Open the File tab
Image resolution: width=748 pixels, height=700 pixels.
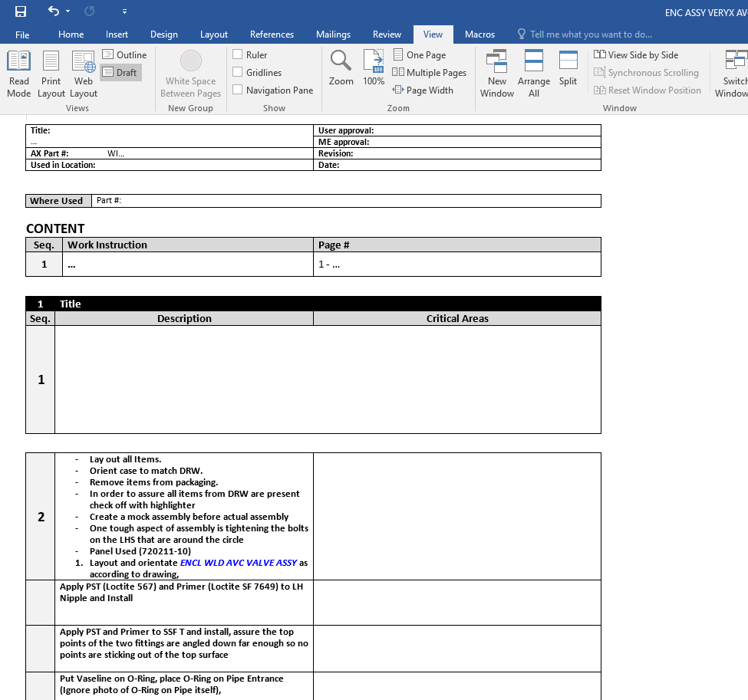(x=22, y=35)
